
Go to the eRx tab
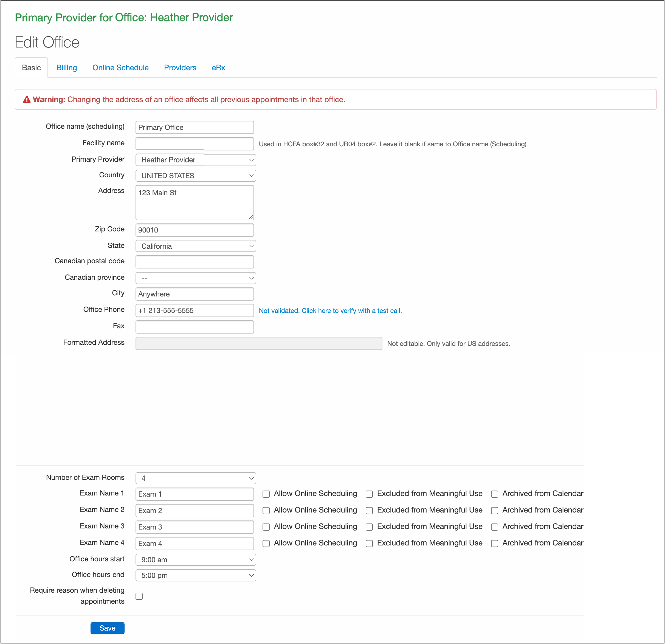tap(218, 68)
